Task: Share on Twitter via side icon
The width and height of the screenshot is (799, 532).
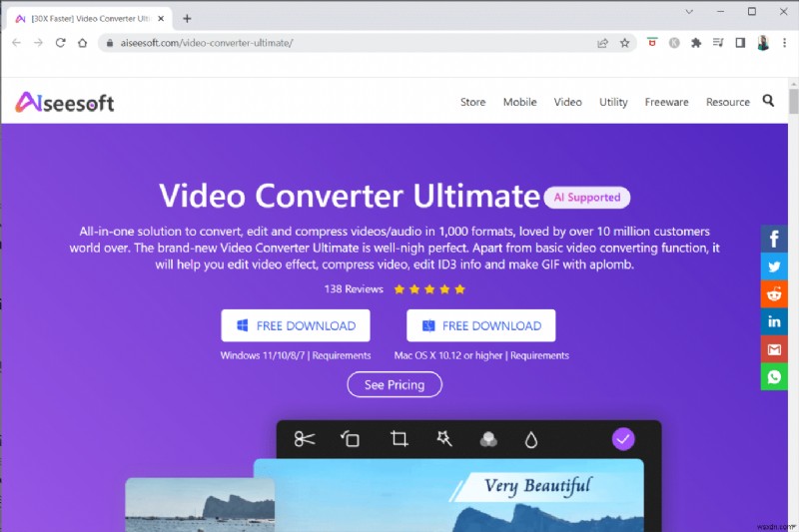Action: point(774,266)
